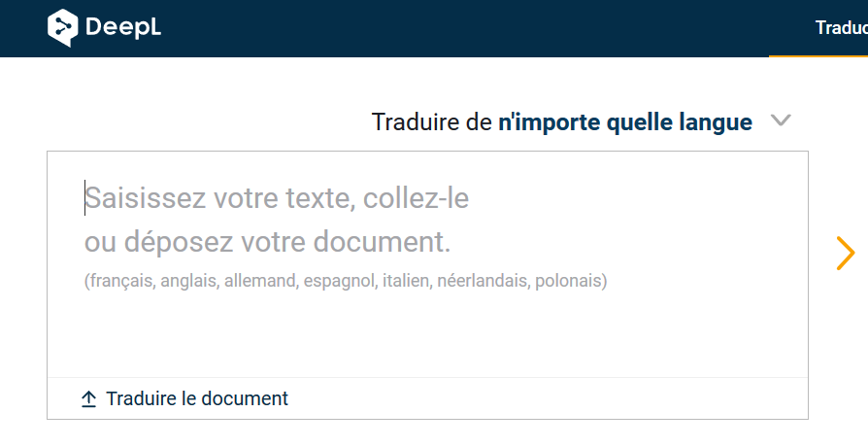Click placeholder 'ou déposez votre document.'
Viewport: 868px width, 447px height.
[x=268, y=242]
